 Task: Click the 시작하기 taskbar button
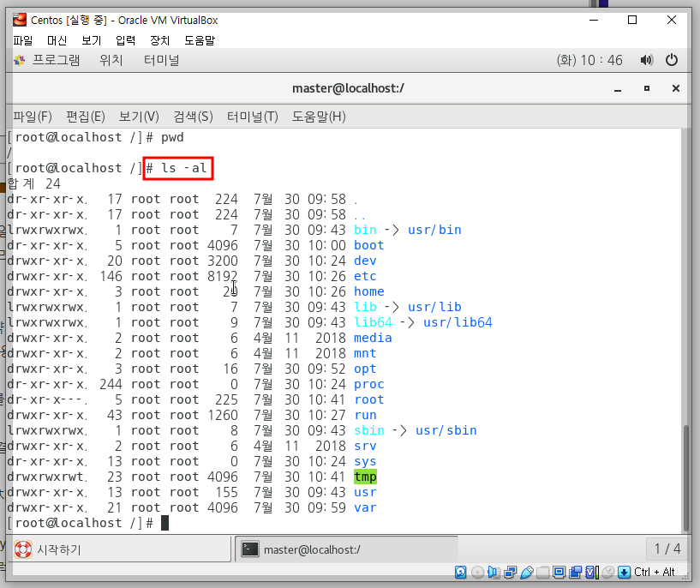(x=120, y=549)
